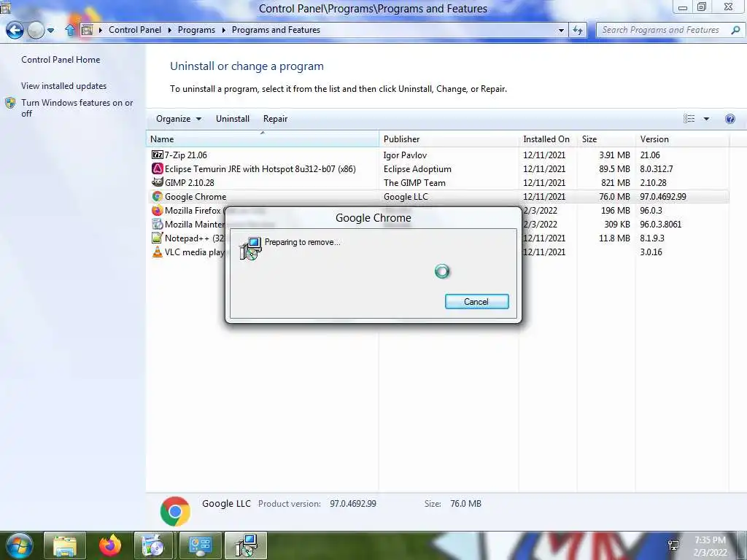The height and width of the screenshot is (560, 747).
Task: Expand the arrow after Control Panel breadcrumb
Action: pyautogui.click(x=169, y=30)
